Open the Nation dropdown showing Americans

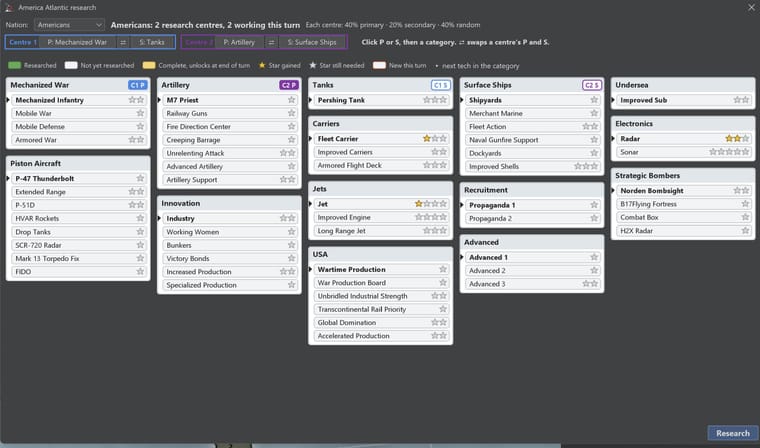pos(69,25)
